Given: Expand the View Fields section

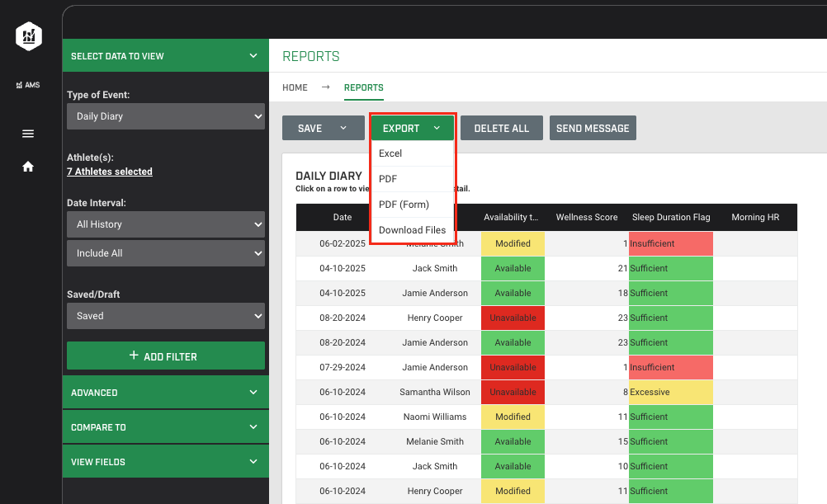Looking at the screenshot, I should (x=165, y=462).
